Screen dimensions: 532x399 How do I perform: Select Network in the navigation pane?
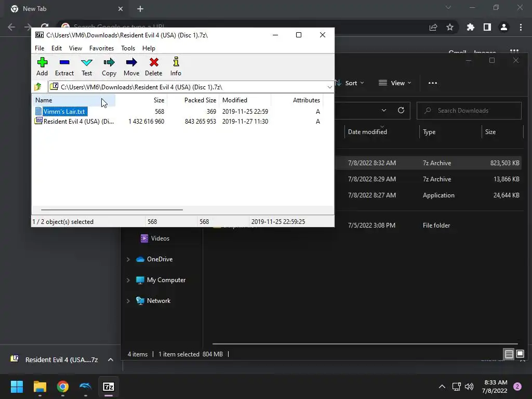point(153,301)
